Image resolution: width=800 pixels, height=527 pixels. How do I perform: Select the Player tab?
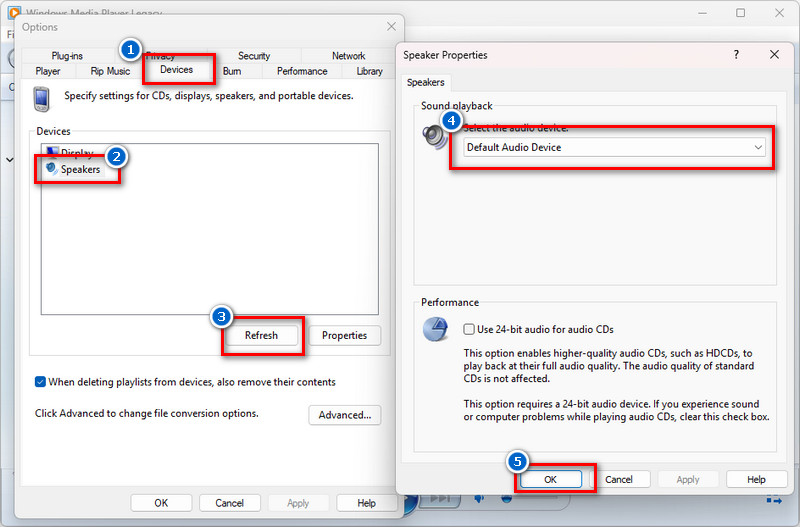(x=48, y=71)
